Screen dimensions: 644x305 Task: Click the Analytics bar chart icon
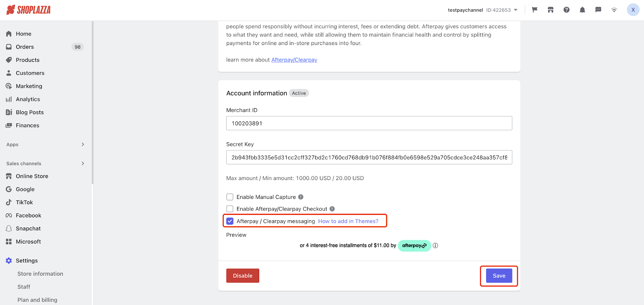pos(9,99)
